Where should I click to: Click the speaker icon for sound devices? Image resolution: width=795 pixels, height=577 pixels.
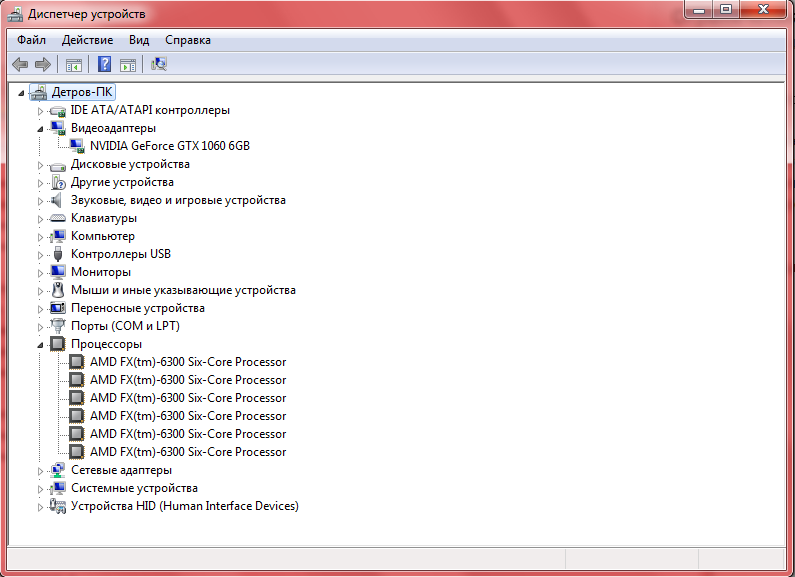(57, 200)
